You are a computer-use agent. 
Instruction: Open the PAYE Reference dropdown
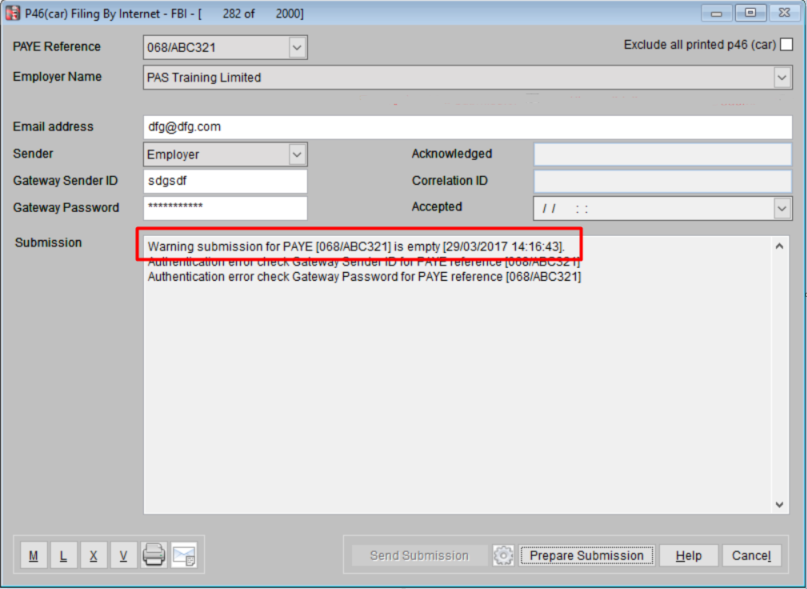(x=295, y=46)
